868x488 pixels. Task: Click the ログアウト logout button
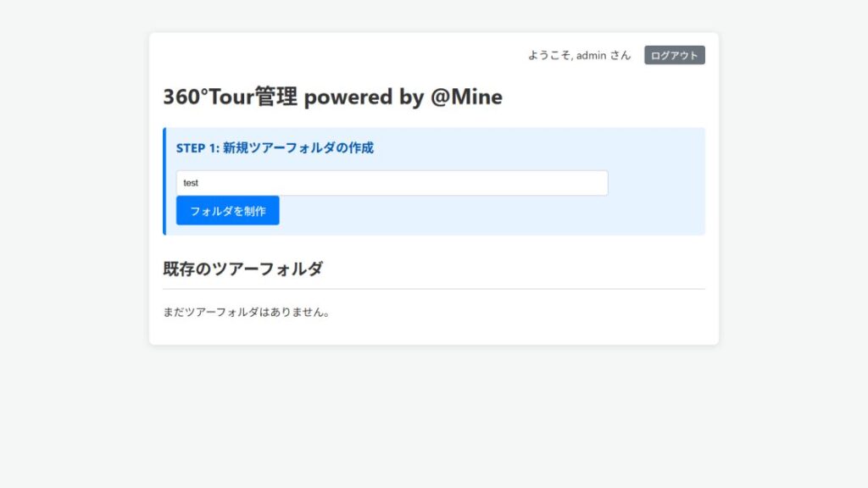click(674, 55)
